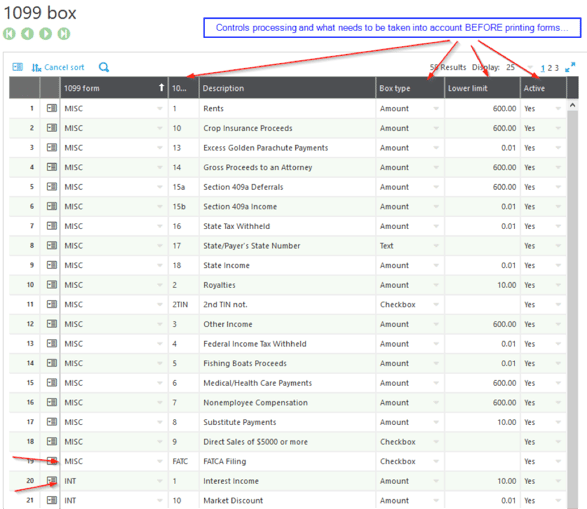Sort by the 1099 form column header
Viewport: 587px width, 509px height.
[x=114, y=88]
